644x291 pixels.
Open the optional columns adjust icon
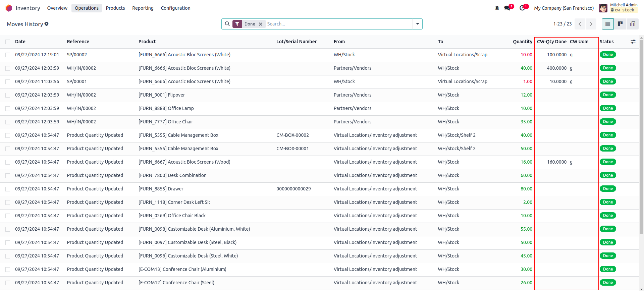(x=633, y=42)
